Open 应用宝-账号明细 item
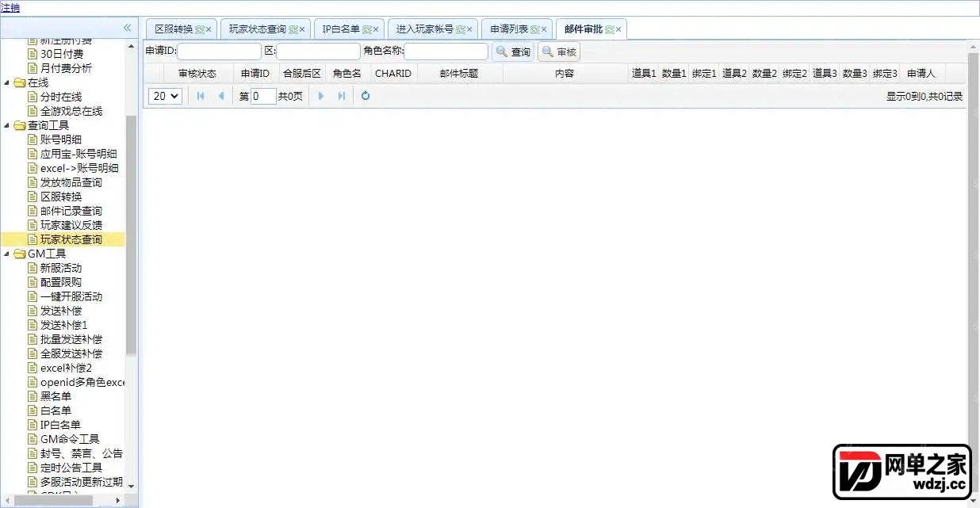The image size is (980, 508). pos(78,154)
